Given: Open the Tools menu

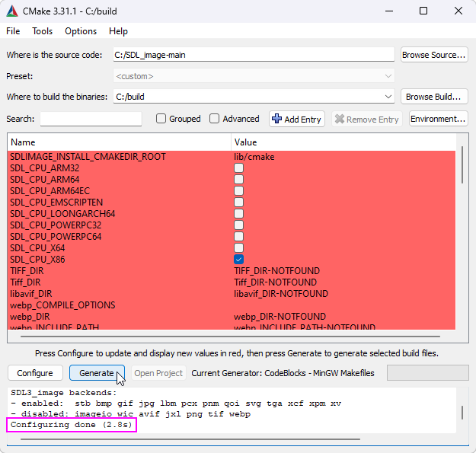Looking at the screenshot, I should 42,31.
